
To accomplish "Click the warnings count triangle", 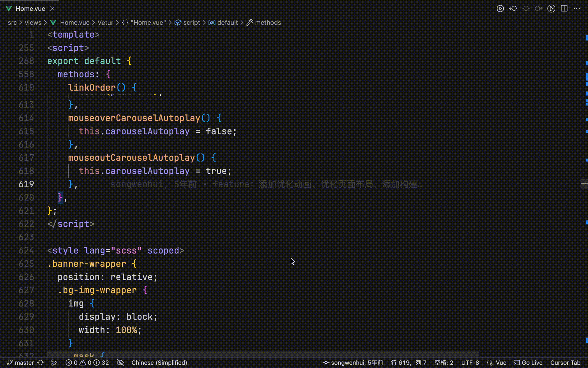I will 85,363.
